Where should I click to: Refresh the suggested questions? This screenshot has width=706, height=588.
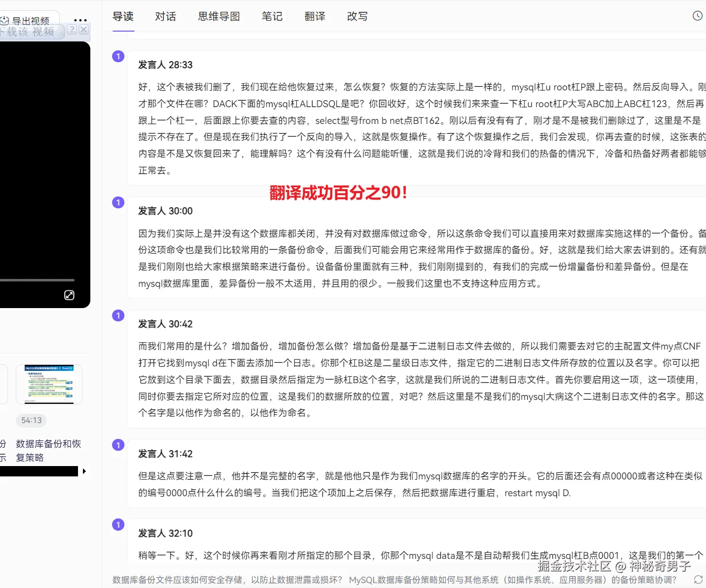(698, 580)
